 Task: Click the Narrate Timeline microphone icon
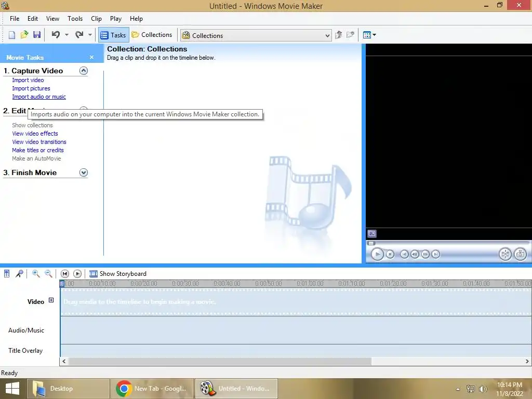[x=19, y=273]
